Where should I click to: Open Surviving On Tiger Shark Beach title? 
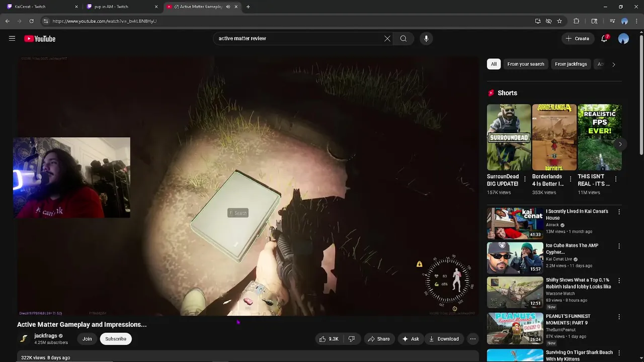[579, 355]
